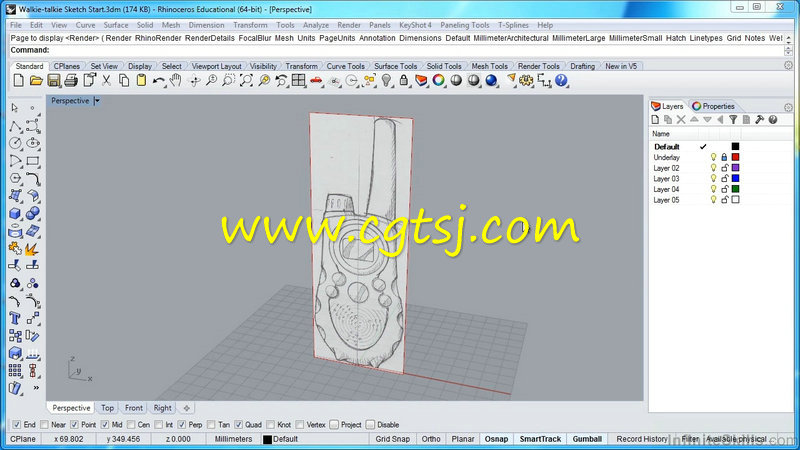Click the red car Set View icon

316,81
